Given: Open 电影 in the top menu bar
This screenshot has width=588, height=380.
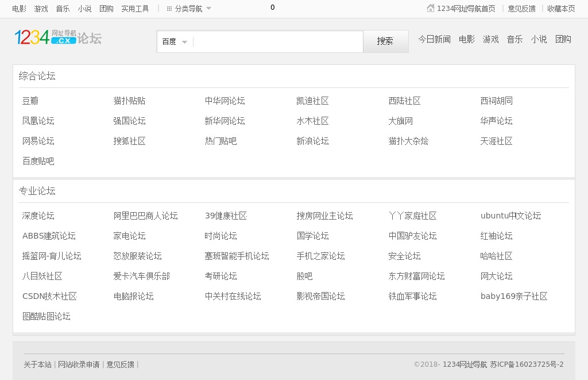Looking at the screenshot, I should pos(19,9).
